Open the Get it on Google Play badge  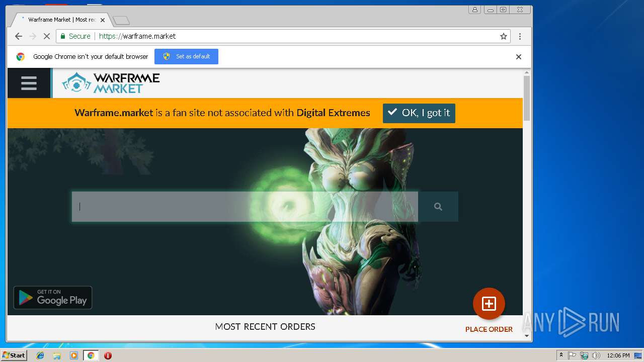pos(53,298)
